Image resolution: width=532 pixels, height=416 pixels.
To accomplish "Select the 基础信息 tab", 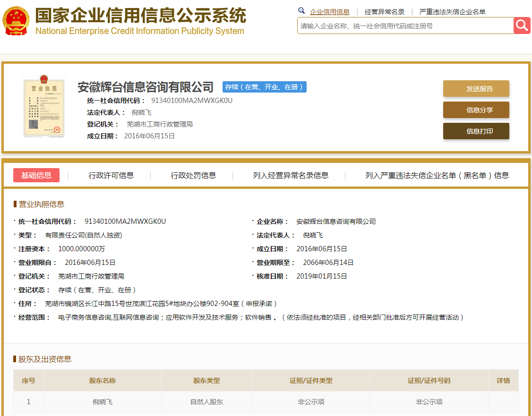I will coord(36,175).
